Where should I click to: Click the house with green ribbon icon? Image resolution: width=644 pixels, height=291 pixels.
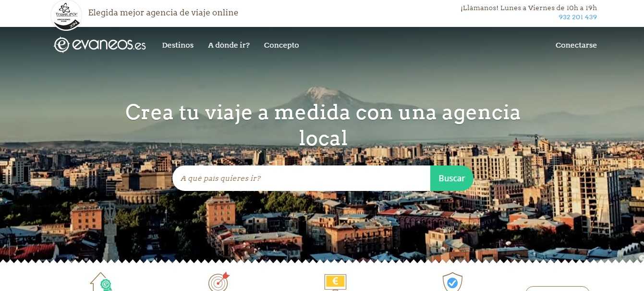[101, 282]
